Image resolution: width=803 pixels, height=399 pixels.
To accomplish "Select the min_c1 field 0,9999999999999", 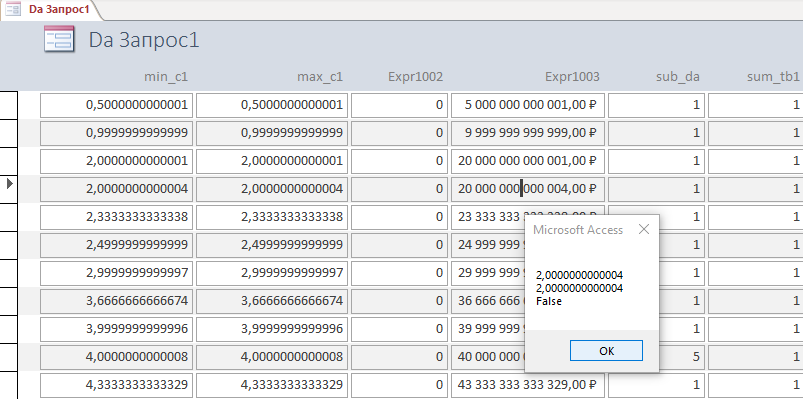I will pos(116,133).
